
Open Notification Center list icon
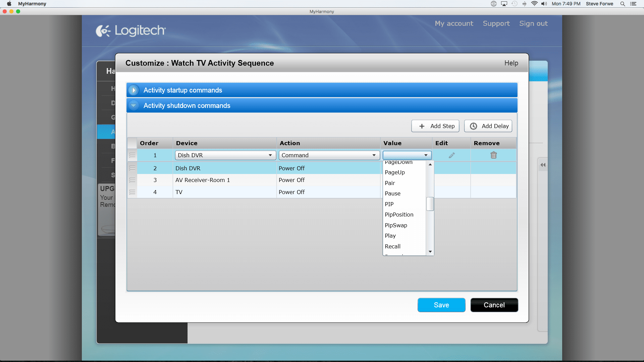tap(633, 4)
